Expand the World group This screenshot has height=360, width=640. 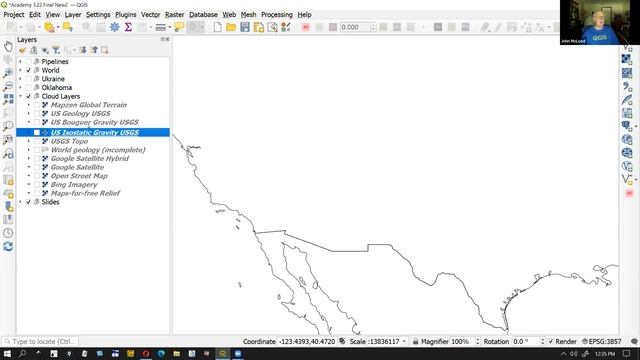coord(20,70)
